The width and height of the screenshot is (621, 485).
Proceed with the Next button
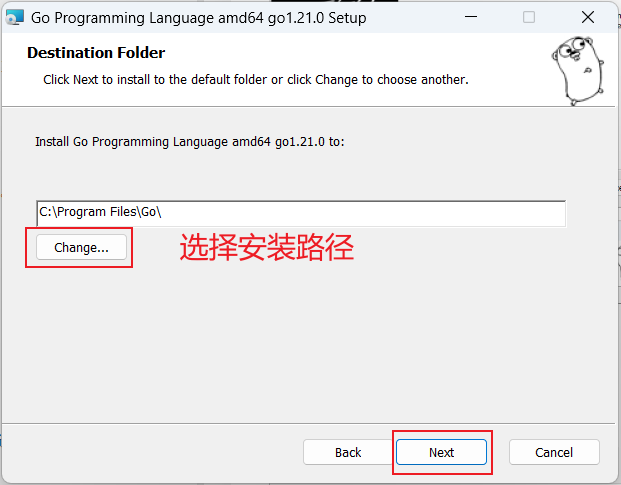(x=441, y=452)
